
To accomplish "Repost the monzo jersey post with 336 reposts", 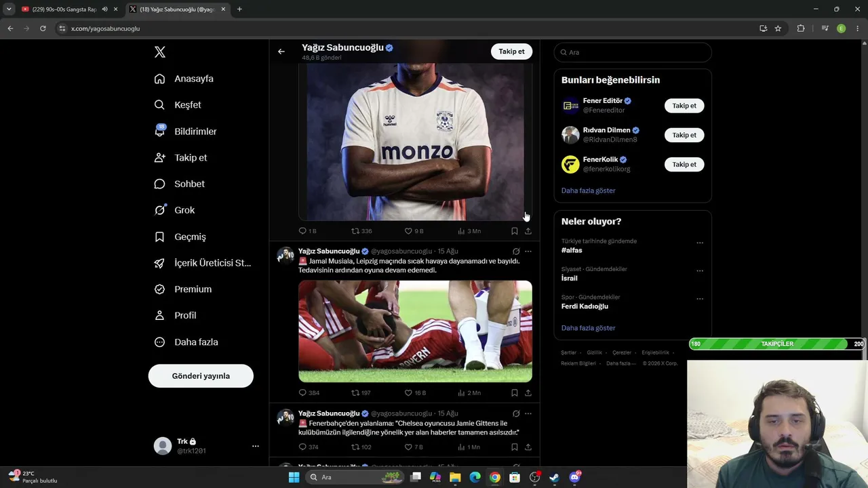I will pos(361,231).
